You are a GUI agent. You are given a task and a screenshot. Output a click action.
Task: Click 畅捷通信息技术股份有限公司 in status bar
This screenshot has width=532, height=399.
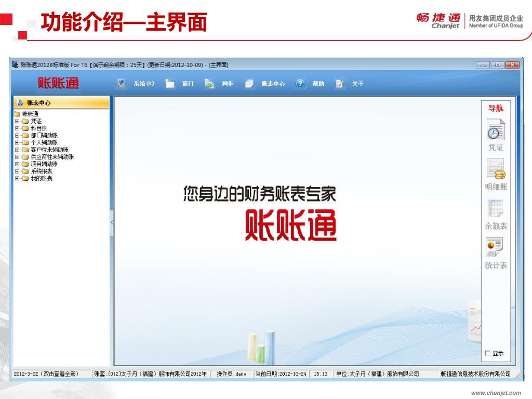pyautogui.click(x=475, y=374)
